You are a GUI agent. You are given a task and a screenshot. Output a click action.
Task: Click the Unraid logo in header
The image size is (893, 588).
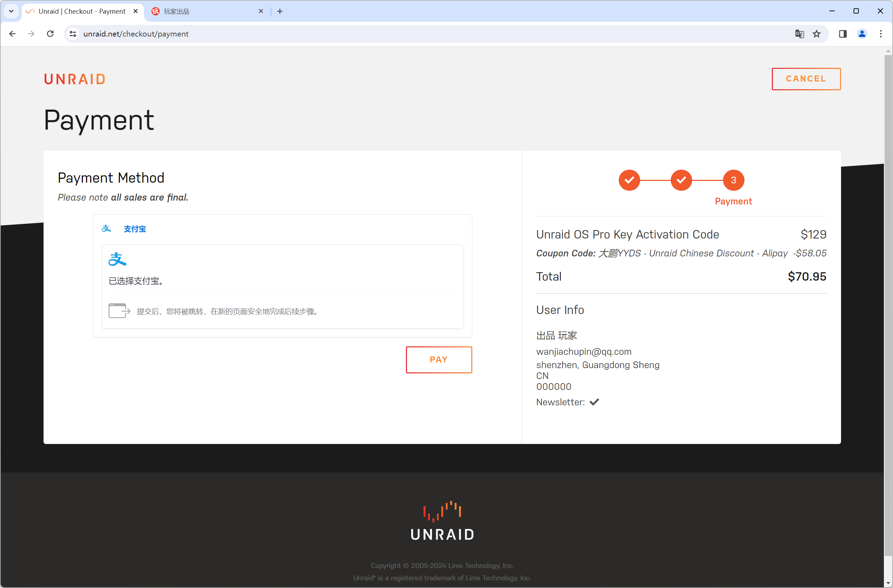75,79
